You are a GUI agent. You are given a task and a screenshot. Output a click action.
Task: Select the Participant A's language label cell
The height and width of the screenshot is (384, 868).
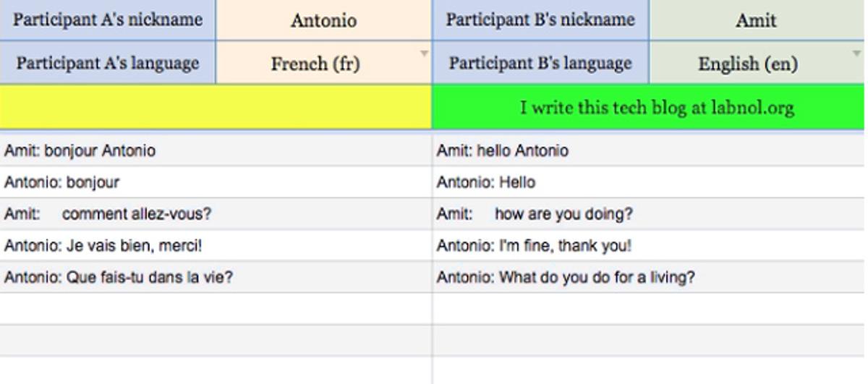[x=108, y=64]
